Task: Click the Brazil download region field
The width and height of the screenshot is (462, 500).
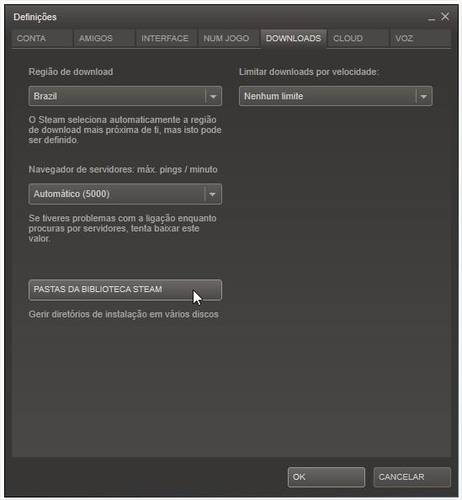Action: [125, 96]
